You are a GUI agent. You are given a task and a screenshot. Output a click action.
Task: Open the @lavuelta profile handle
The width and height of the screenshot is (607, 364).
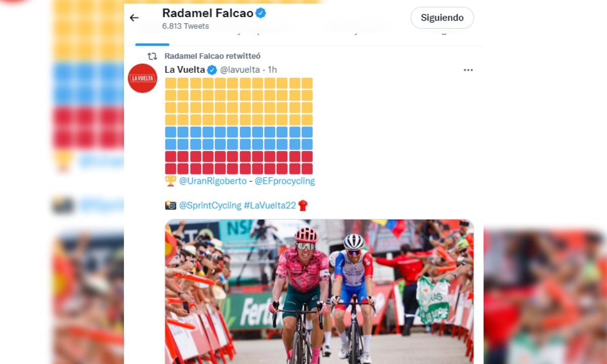240,70
